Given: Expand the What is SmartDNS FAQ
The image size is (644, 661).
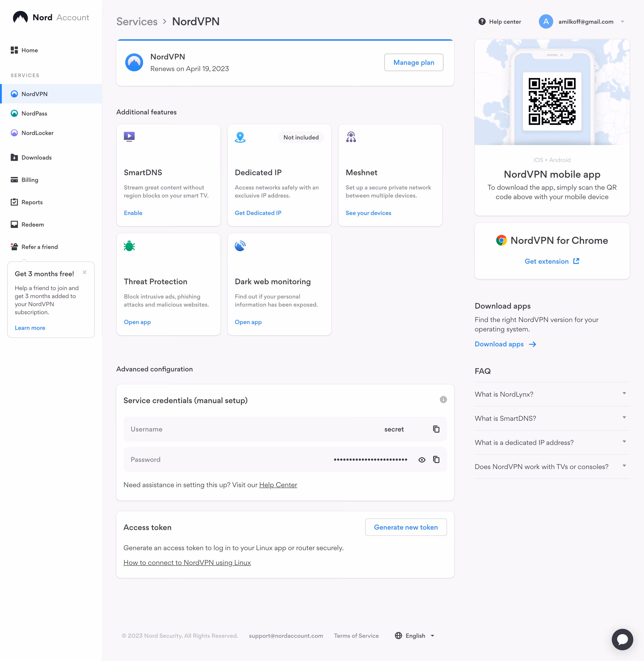Looking at the screenshot, I should (x=552, y=418).
